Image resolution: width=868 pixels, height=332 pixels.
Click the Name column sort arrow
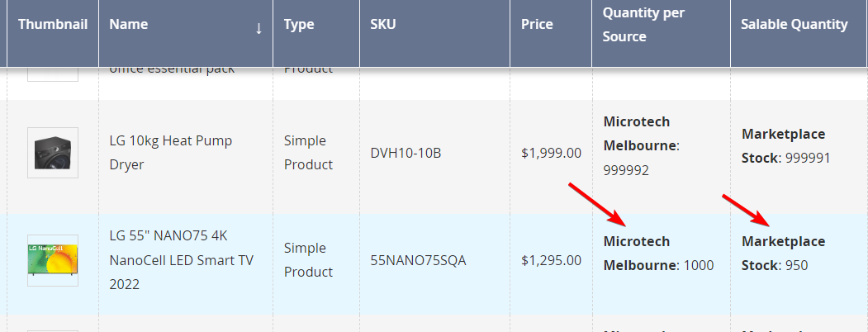(x=259, y=29)
